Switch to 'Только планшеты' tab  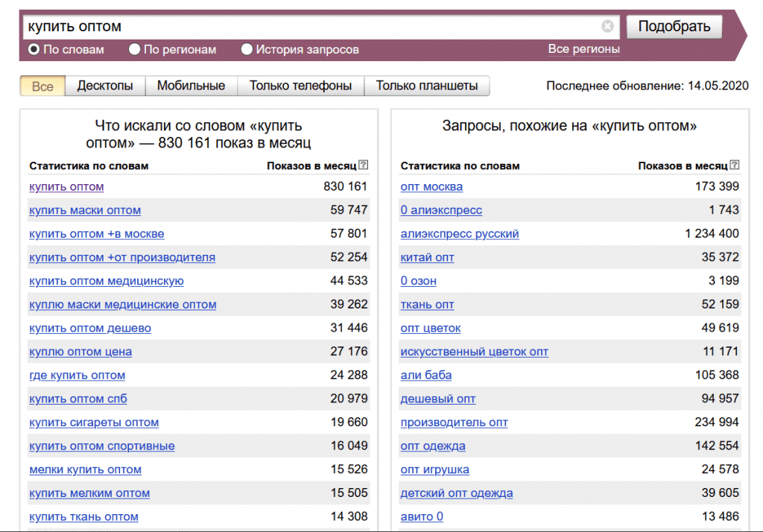(427, 86)
